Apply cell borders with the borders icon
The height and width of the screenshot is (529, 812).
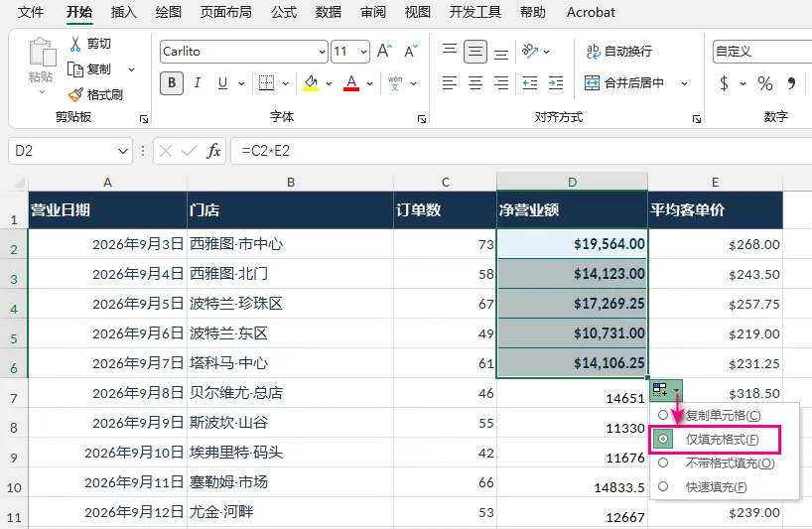(x=266, y=83)
